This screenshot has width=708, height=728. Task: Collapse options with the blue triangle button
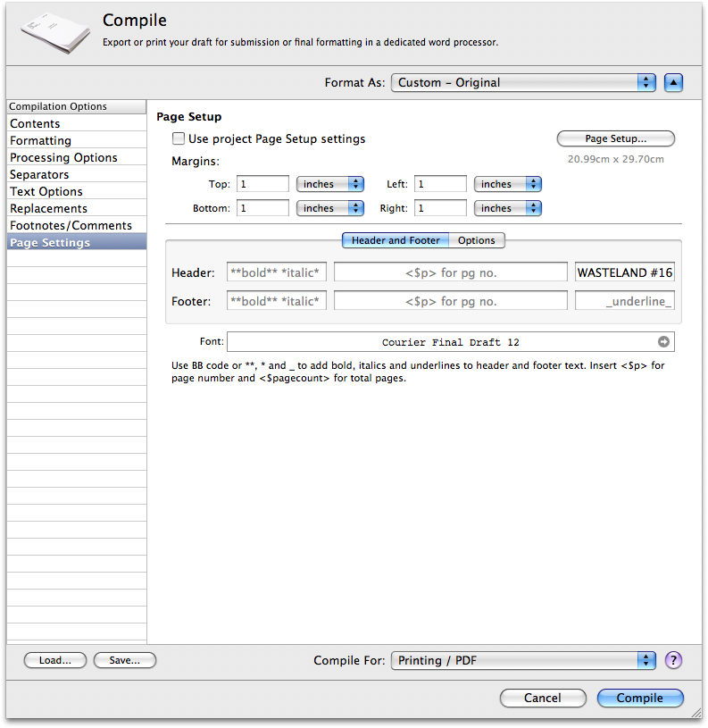coord(674,82)
